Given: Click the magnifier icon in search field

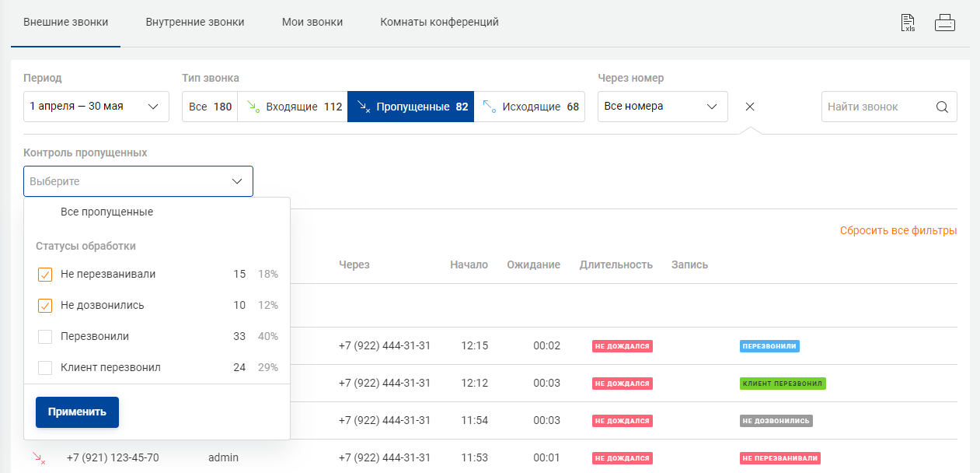Looking at the screenshot, I should pyautogui.click(x=942, y=107).
